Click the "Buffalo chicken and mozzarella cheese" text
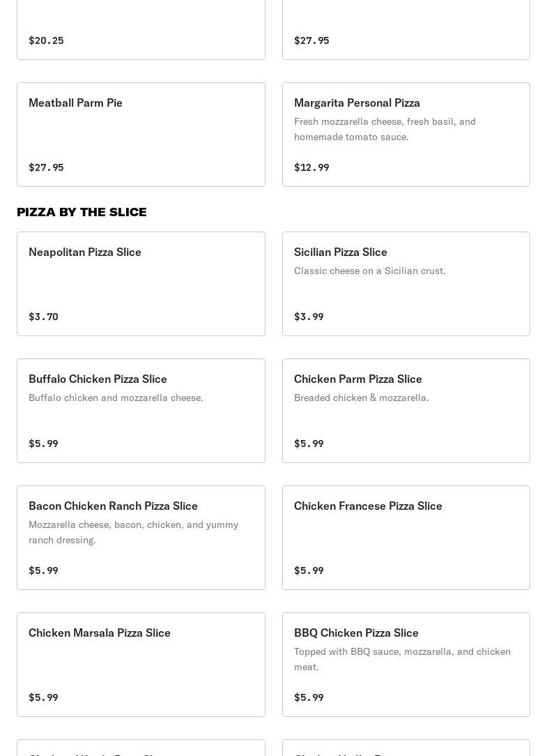 tap(116, 398)
